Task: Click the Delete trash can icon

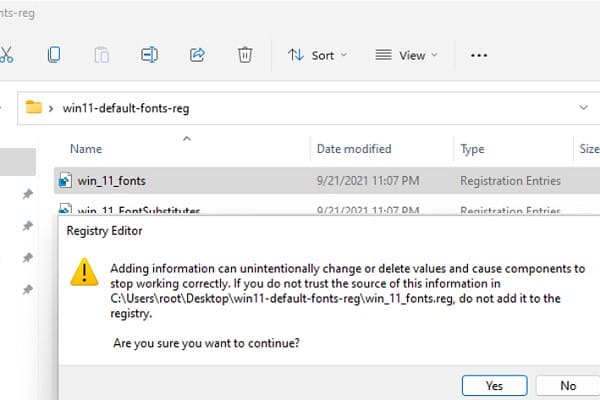Action: pyautogui.click(x=245, y=55)
